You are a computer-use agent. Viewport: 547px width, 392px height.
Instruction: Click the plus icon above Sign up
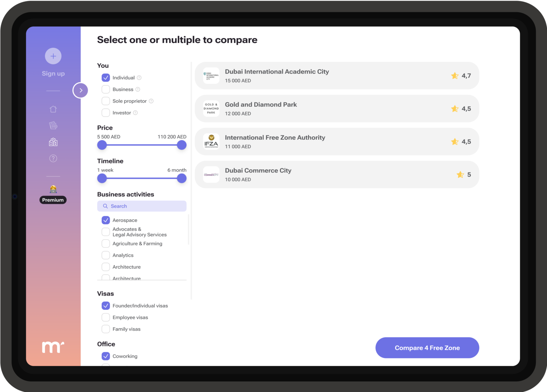coord(53,56)
